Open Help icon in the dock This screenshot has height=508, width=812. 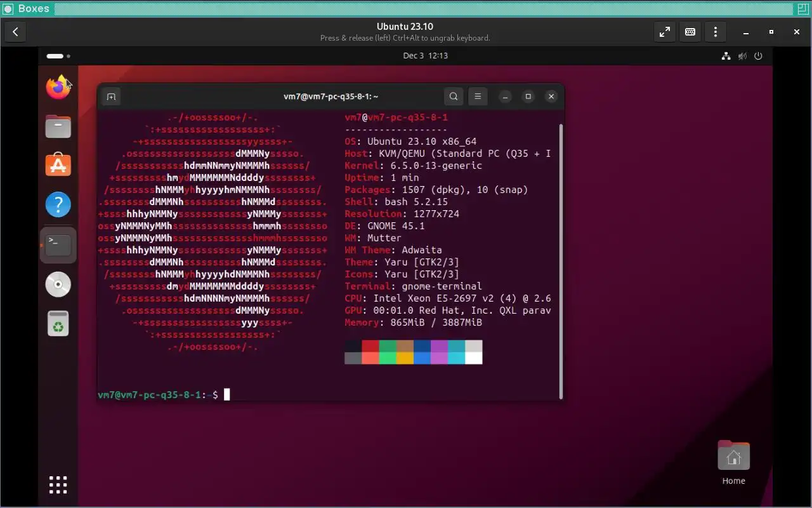click(58, 205)
